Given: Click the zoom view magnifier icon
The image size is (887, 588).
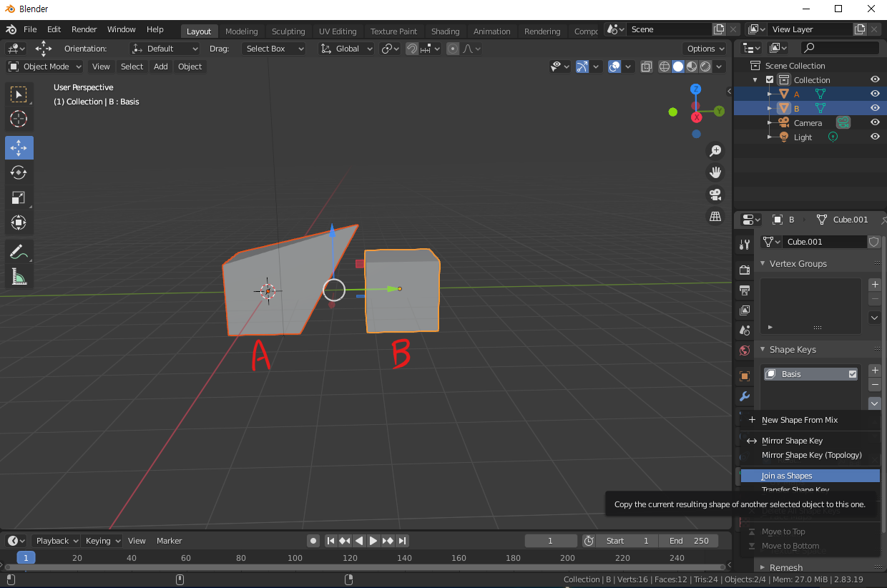Looking at the screenshot, I should (x=715, y=150).
